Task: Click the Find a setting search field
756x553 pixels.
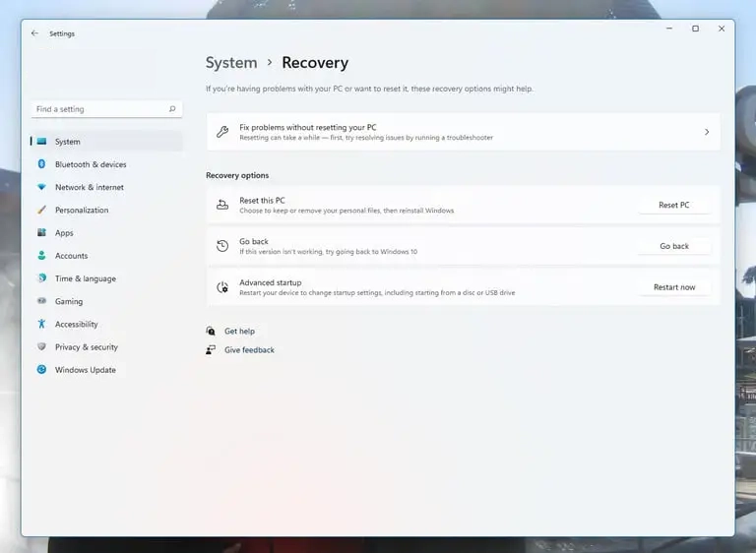Action: point(98,109)
